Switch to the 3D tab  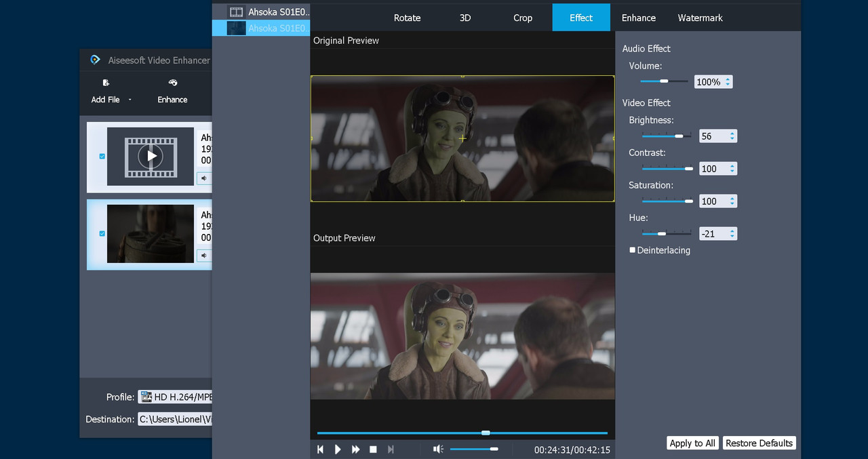465,18
